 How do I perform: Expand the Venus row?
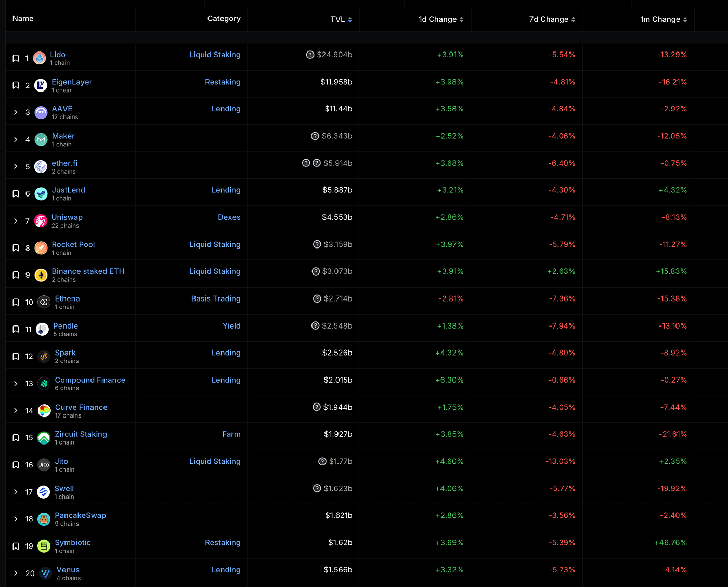click(x=16, y=573)
